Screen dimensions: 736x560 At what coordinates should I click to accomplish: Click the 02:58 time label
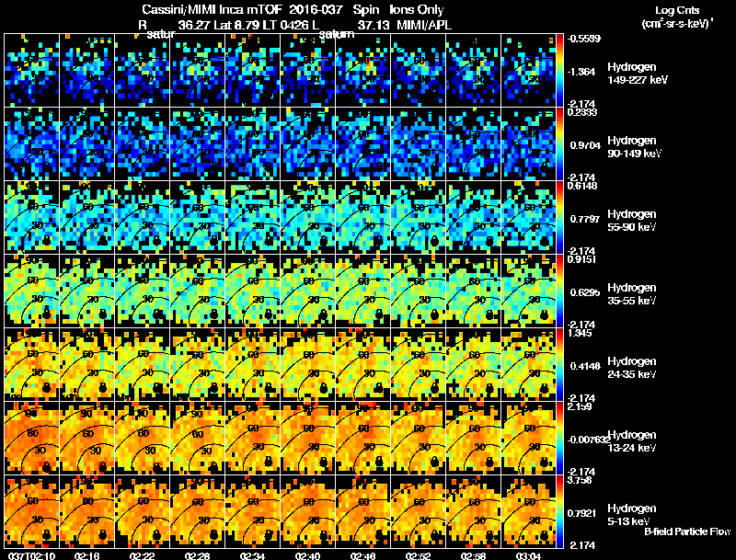(473, 556)
